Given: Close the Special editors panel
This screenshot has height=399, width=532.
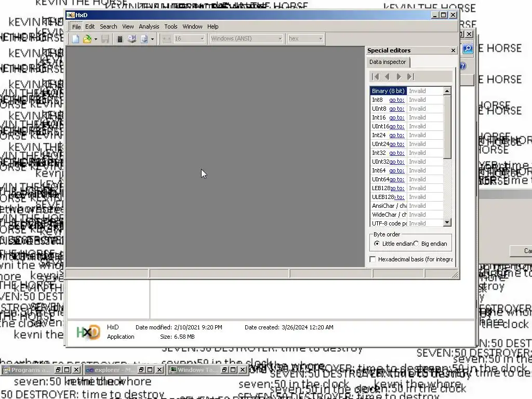Looking at the screenshot, I should tap(453, 50).
